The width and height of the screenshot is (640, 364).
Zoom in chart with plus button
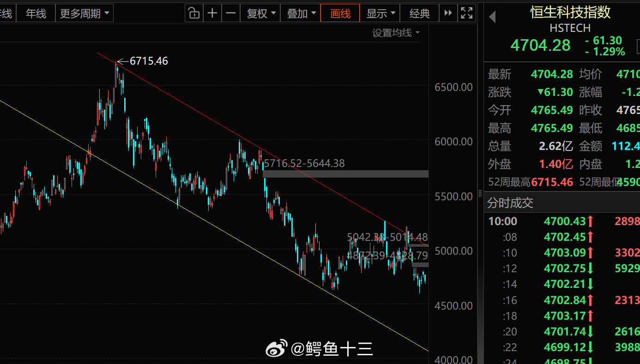pos(212,13)
